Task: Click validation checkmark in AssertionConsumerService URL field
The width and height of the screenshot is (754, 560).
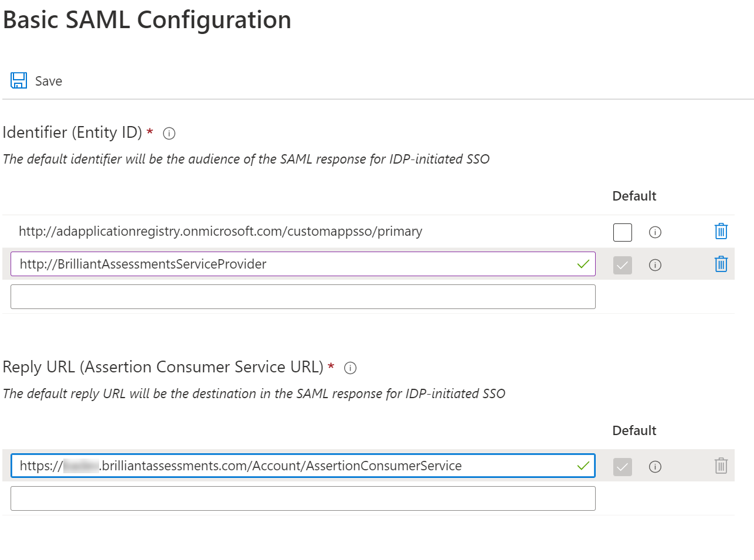Action: click(x=583, y=466)
